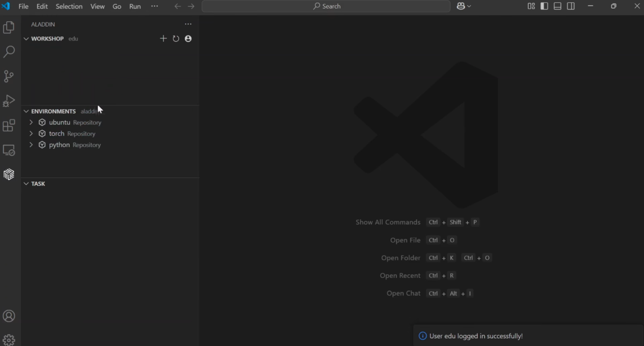Click the Search command center box

click(326, 6)
